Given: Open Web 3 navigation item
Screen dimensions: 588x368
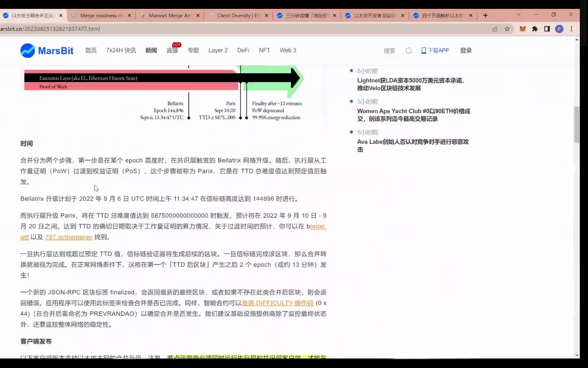Looking at the screenshot, I should [288, 50].
